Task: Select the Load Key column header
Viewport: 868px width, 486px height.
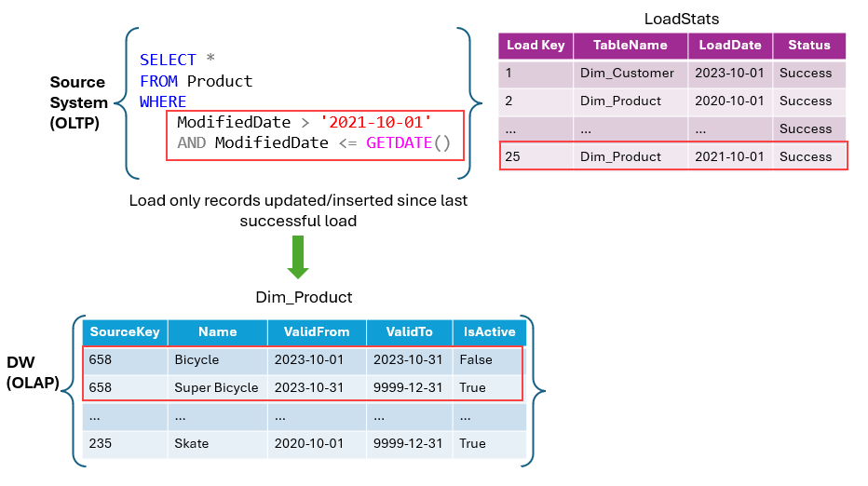Action: click(x=536, y=46)
